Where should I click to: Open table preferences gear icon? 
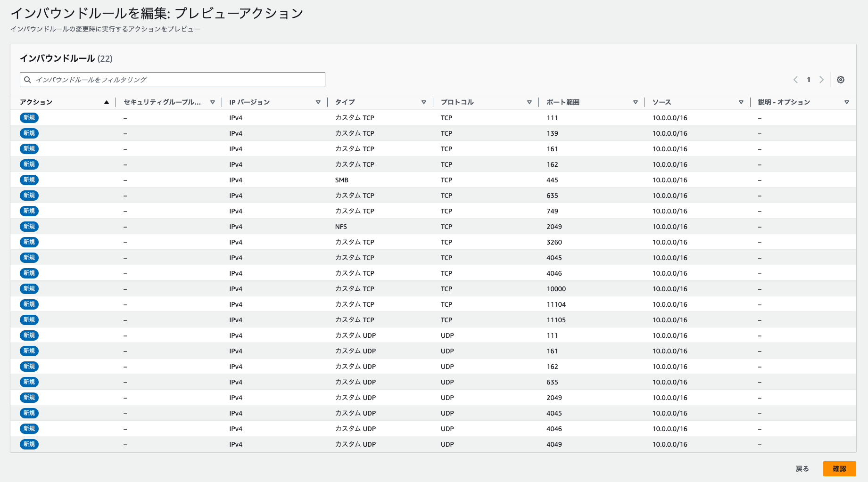point(841,80)
